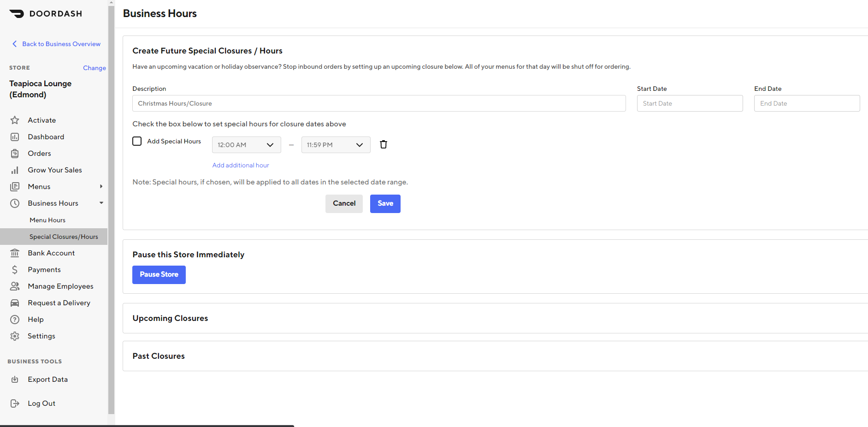
Task: Click the Past Closures section header
Action: tap(159, 356)
